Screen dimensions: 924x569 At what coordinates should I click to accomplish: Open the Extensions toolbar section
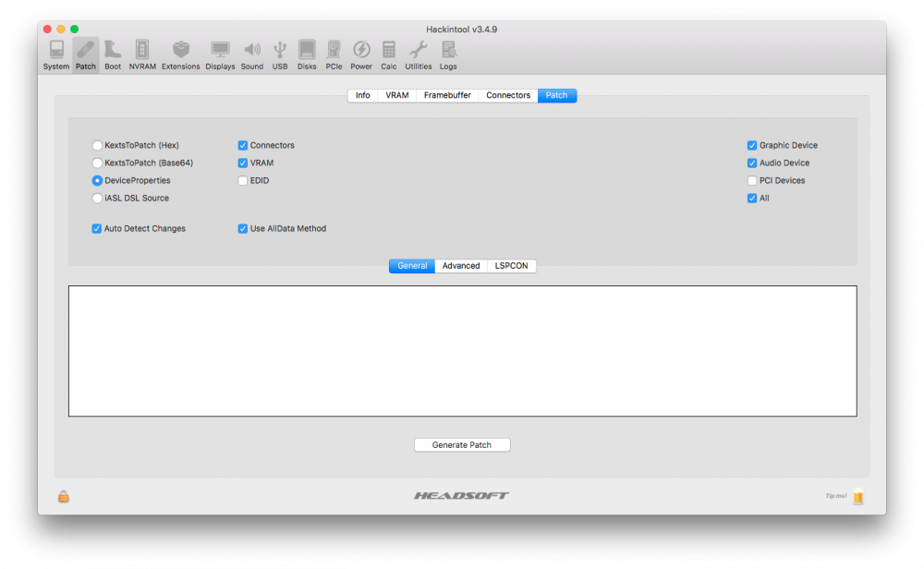(180, 55)
